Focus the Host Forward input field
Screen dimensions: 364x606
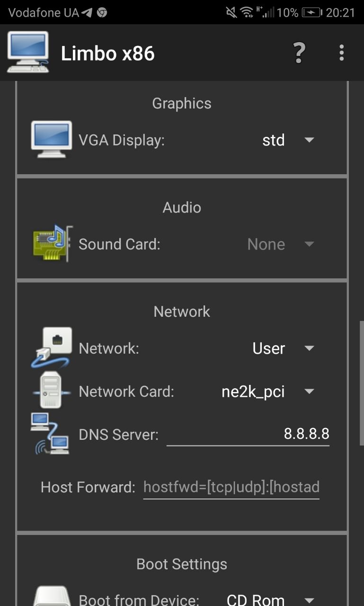pyautogui.click(x=231, y=487)
